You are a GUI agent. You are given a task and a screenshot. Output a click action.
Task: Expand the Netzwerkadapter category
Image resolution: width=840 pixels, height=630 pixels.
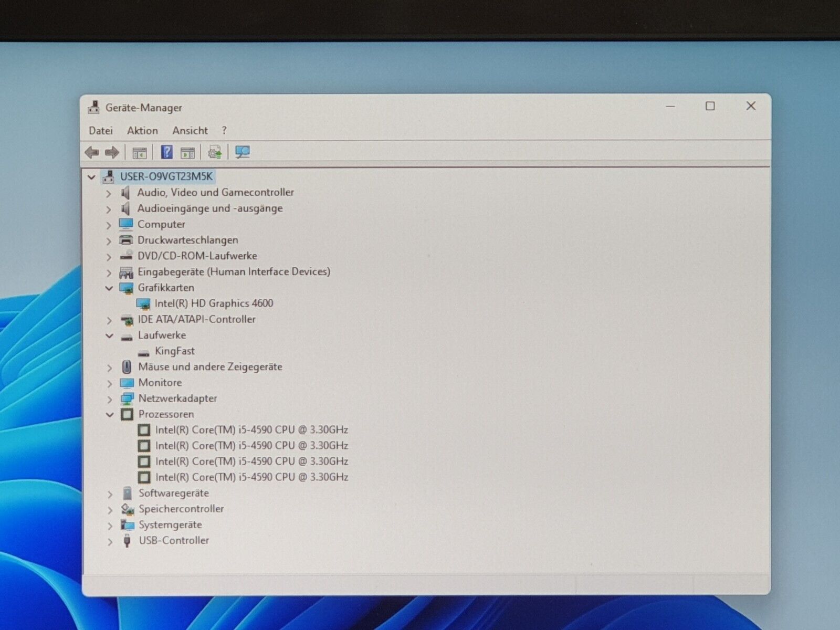click(x=110, y=400)
